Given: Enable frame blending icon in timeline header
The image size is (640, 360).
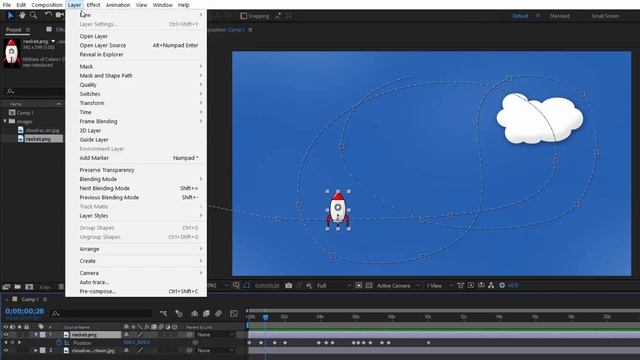Looking at the screenshot, I should click(x=206, y=313).
